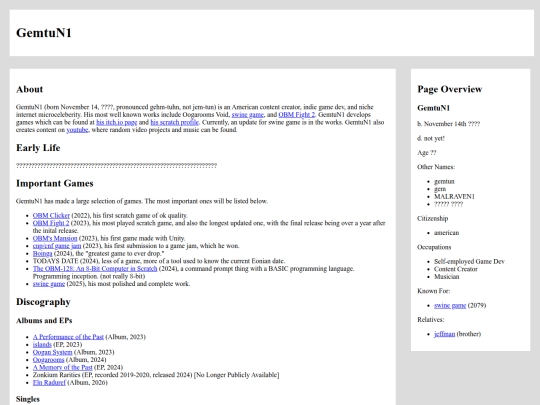
Task: Click 'Relatives:' label
Action: 431,320
